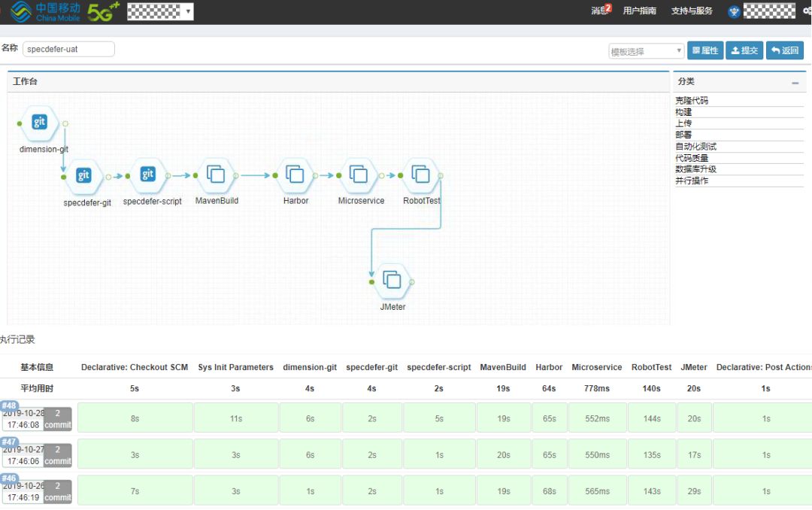Click build #48 Microservice cell 552ms
The image size is (812, 510).
pos(597,417)
